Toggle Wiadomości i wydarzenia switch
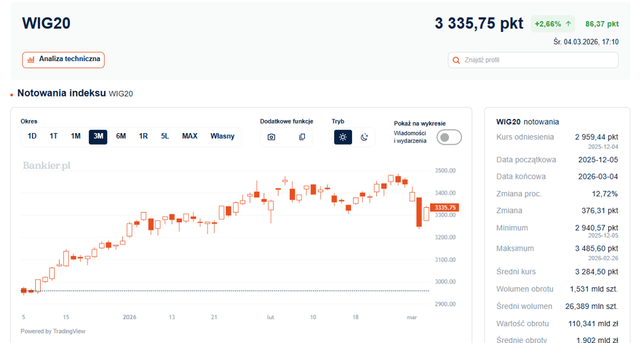The height and width of the screenshot is (343, 644). [449, 137]
